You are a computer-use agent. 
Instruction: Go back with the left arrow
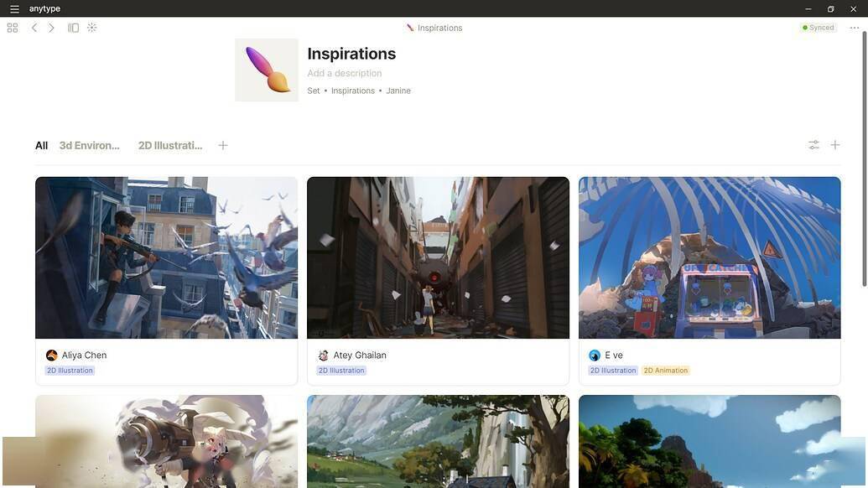34,28
